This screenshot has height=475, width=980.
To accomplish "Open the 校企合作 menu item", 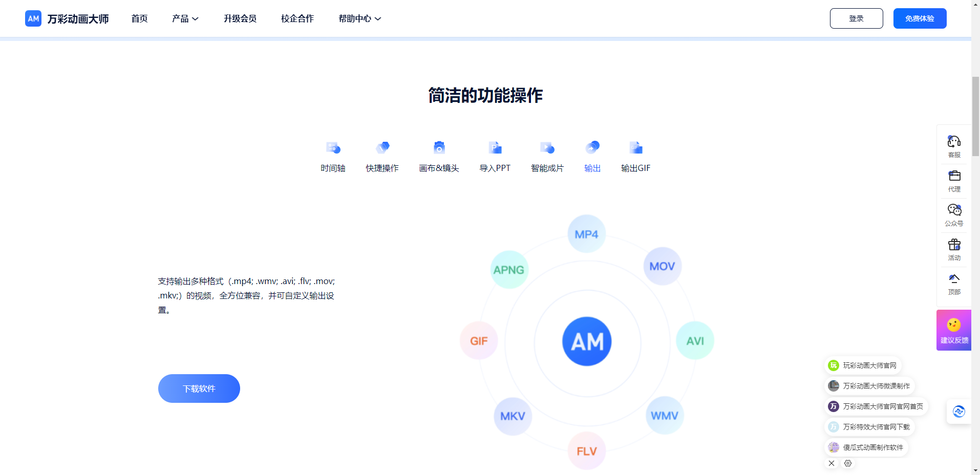I will click(x=296, y=18).
